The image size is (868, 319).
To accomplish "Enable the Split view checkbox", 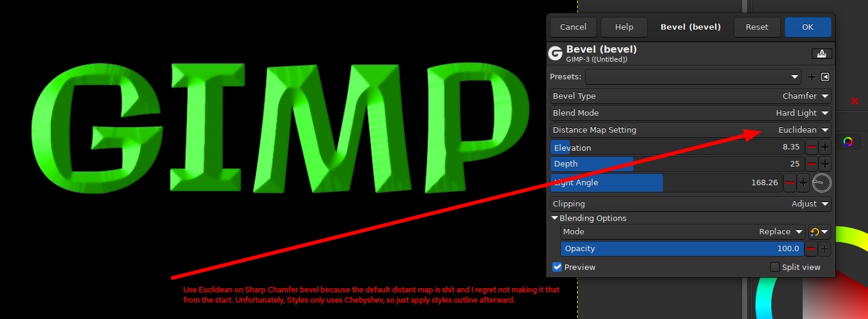I will click(795, 267).
